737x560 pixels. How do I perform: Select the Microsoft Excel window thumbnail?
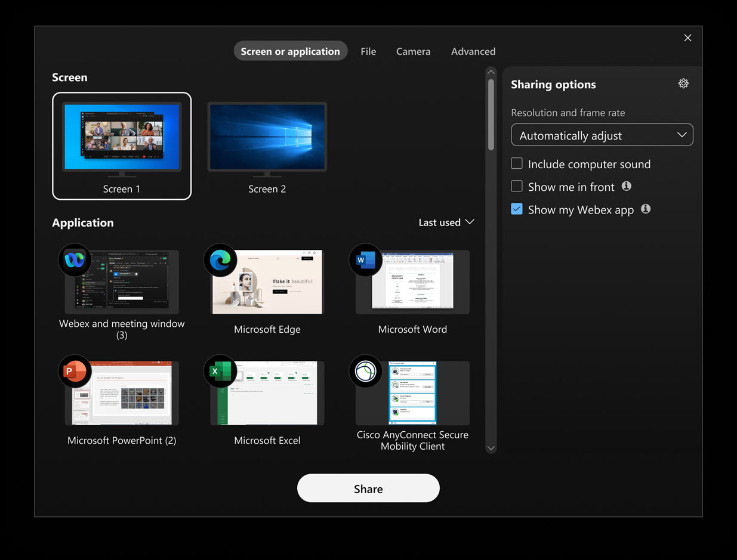(x=267, y=393)
